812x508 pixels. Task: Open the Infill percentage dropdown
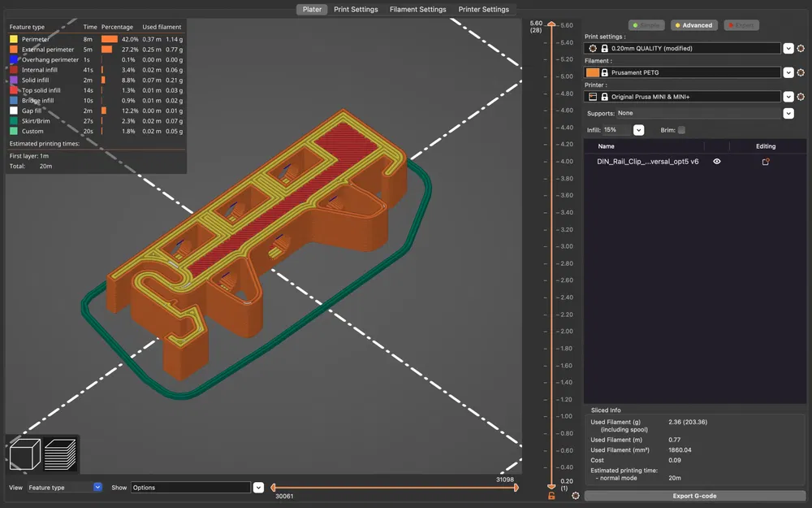click(x=639, y=130)
